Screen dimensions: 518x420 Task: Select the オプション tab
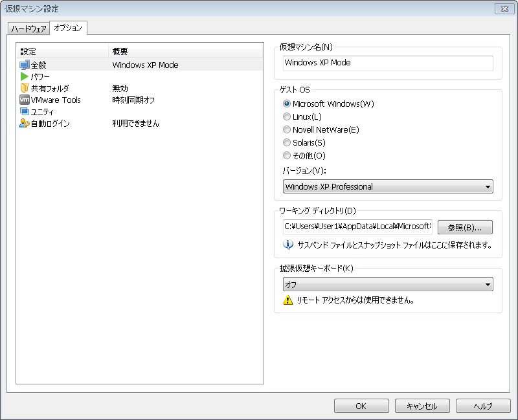tap(68, 28)
